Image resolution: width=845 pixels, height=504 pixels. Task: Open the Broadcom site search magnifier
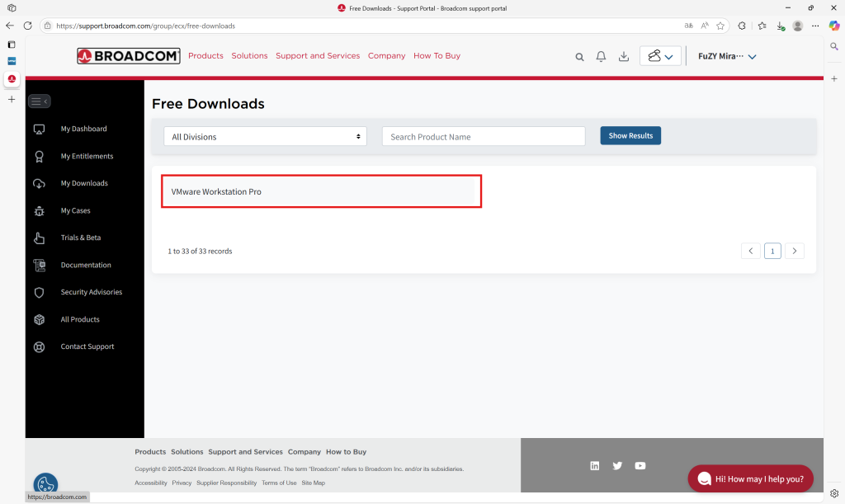(579, 57)
